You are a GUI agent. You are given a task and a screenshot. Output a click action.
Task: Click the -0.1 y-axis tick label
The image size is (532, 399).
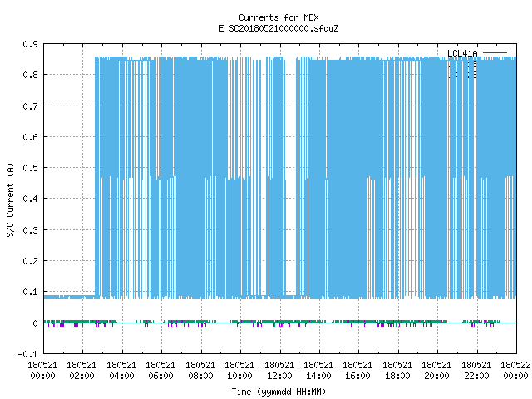point(27,354)
